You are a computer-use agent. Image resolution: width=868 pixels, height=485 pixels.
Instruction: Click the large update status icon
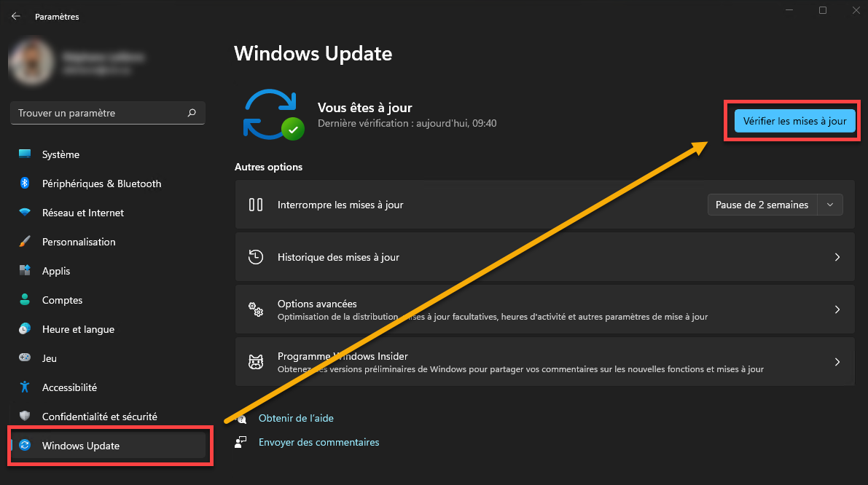pyautogui.click(x=273, y=114)
